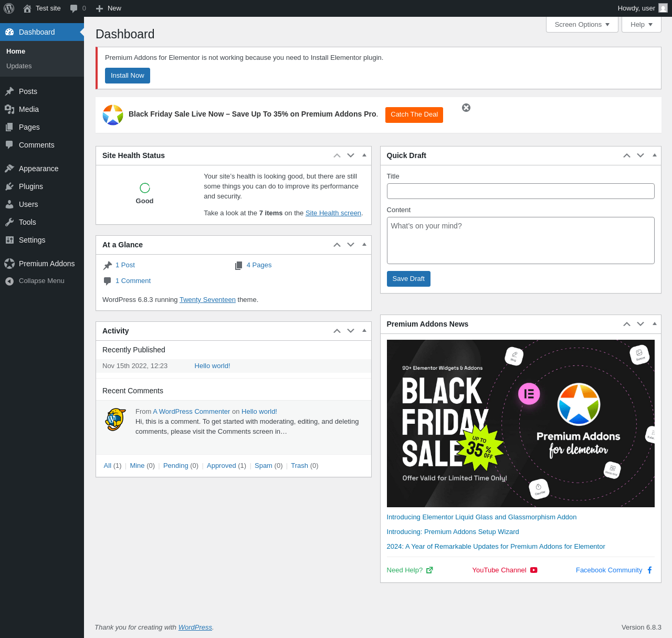Click the YouTube play icon
The height and width of the screenshot is (638, 672).
pyautogui.click(x=534, y=570)
